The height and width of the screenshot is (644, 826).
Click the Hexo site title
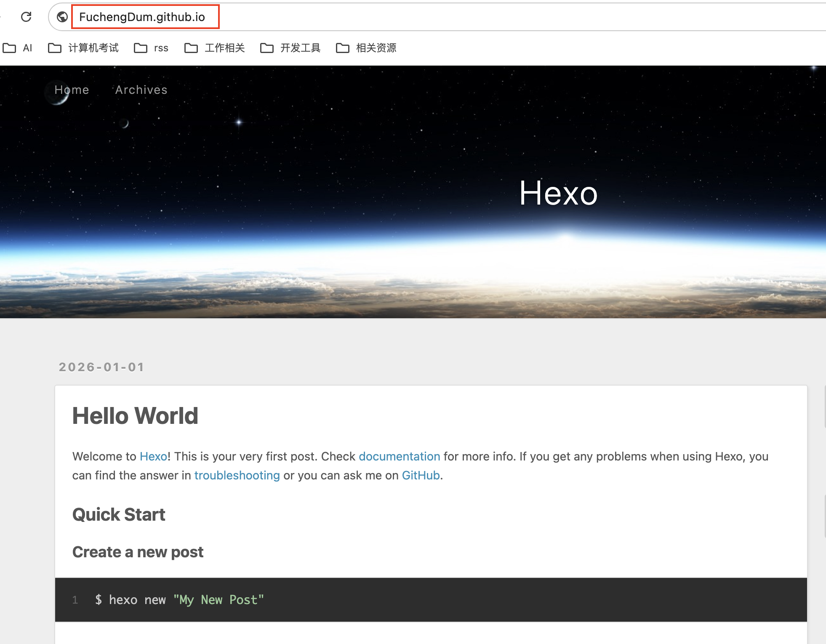click(558, 193)
